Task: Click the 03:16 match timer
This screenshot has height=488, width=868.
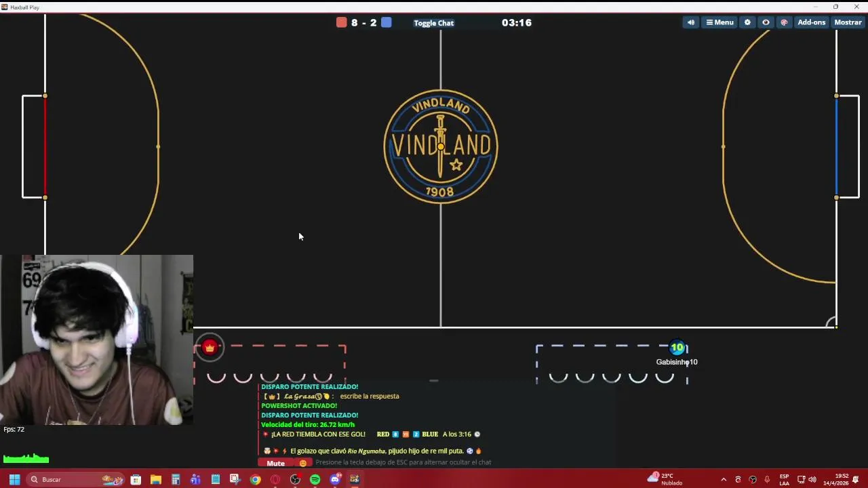Action: point(517,22)
